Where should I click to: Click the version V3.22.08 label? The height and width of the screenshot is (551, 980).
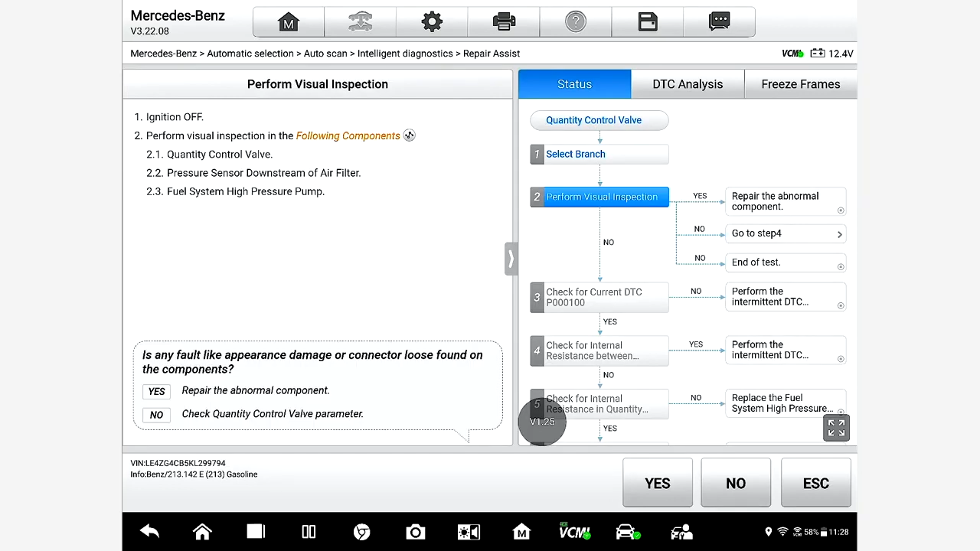150,31
